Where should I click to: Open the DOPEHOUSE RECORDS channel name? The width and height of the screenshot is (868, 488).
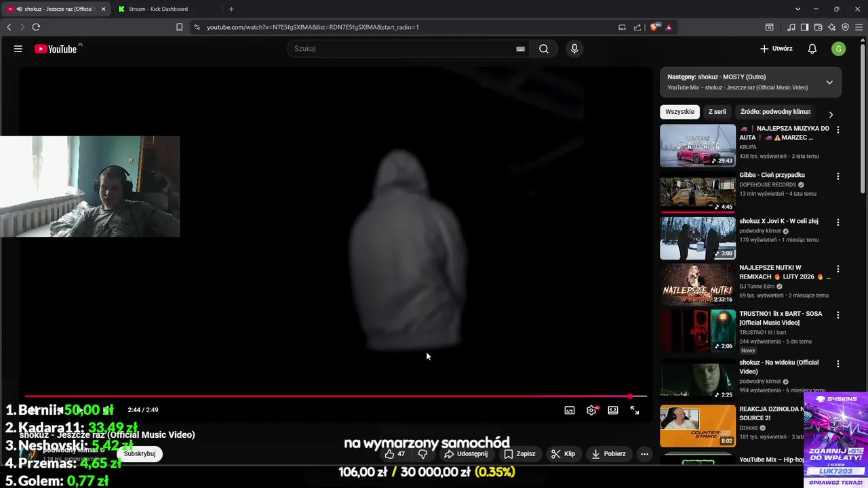[x=767, y=184]
